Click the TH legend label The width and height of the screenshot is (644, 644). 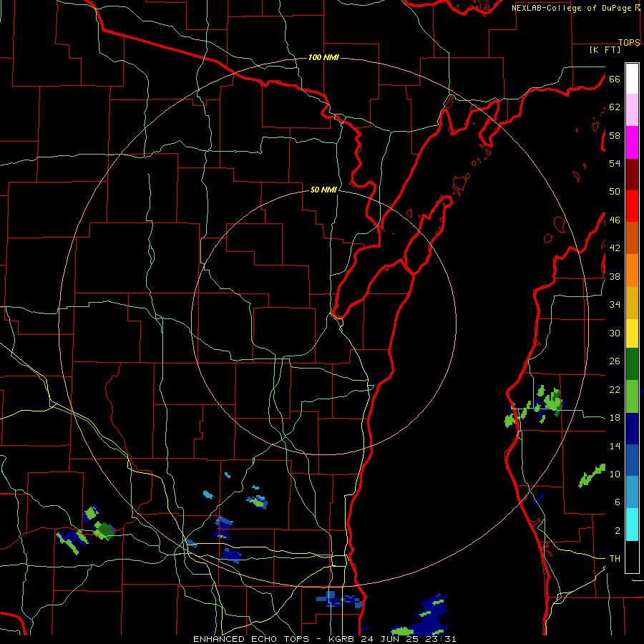(615, 559)
